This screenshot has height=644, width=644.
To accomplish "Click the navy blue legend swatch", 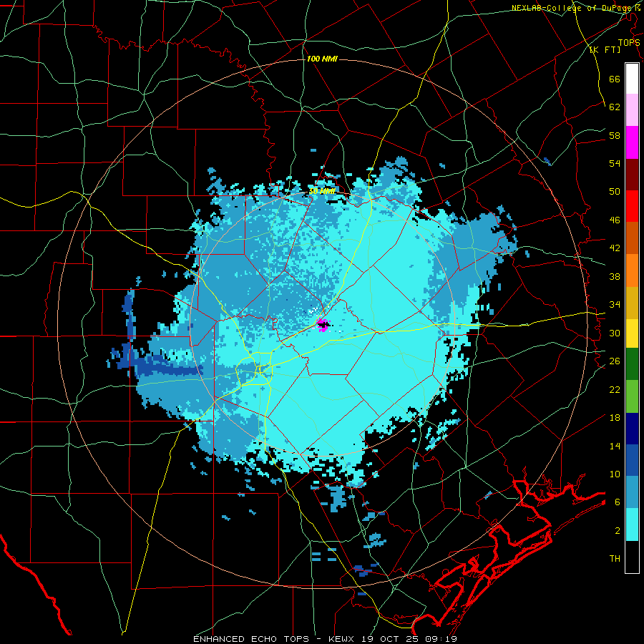I will [x=632, y=429].
